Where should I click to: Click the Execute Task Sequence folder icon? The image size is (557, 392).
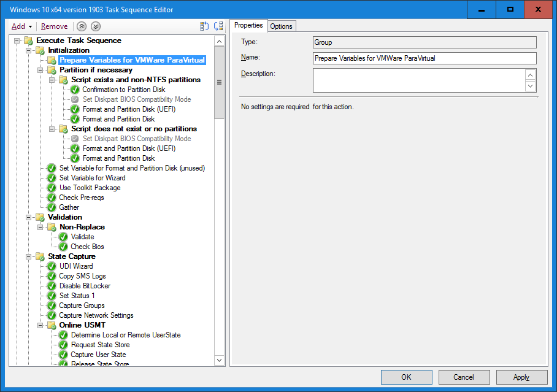coord(29,40)
